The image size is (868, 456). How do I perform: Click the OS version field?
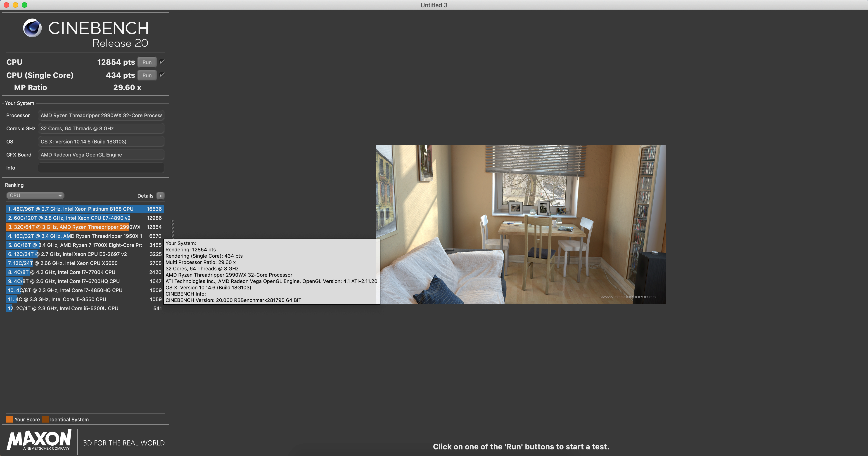(101, 142)
